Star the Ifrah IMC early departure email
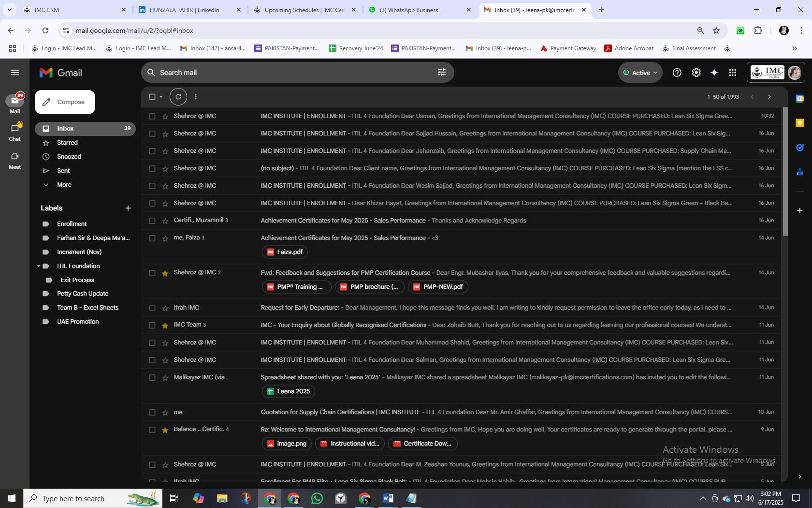Viewport: 812px width, 508px height. click(165, 308)
